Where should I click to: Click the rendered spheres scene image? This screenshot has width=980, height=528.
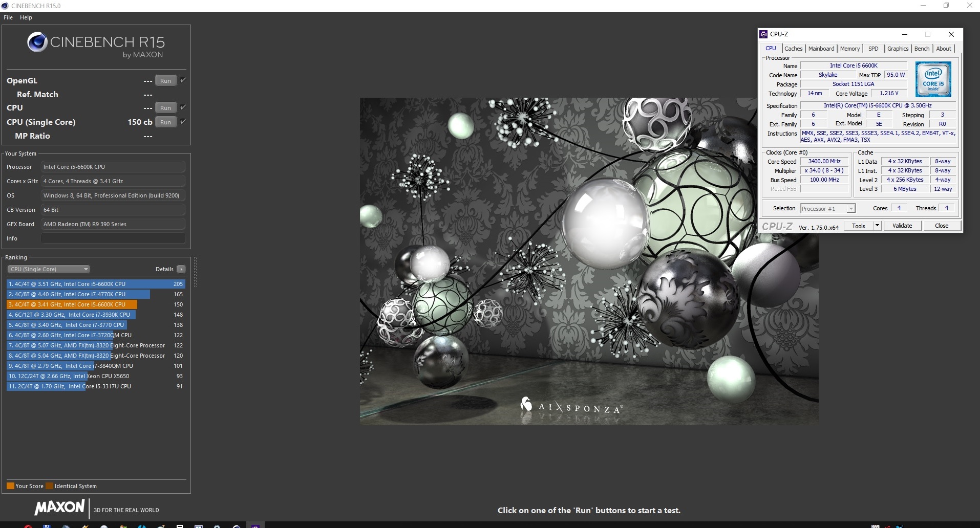pyautogui.click(x=589, y=261)
